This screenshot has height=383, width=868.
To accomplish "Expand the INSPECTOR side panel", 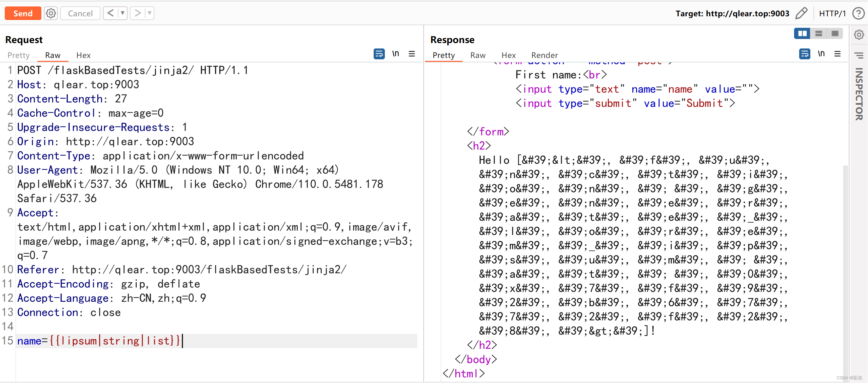I will tap(859, 94).
